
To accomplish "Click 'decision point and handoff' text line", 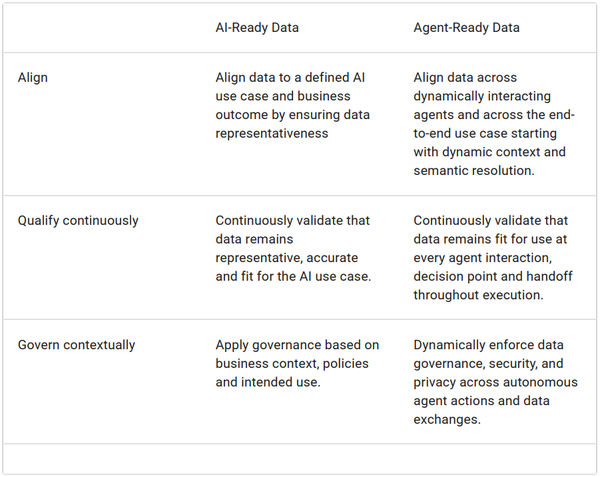I will pyautogui.click(x=493, y=276).
